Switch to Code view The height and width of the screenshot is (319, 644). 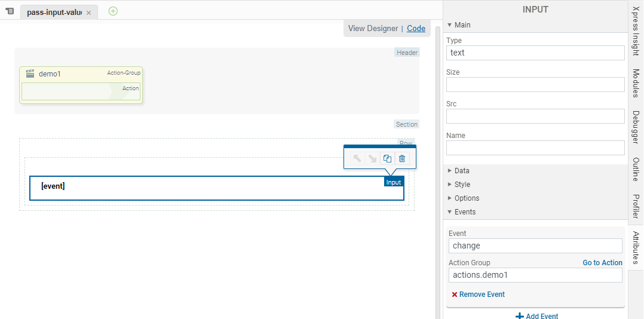(416, 28)
